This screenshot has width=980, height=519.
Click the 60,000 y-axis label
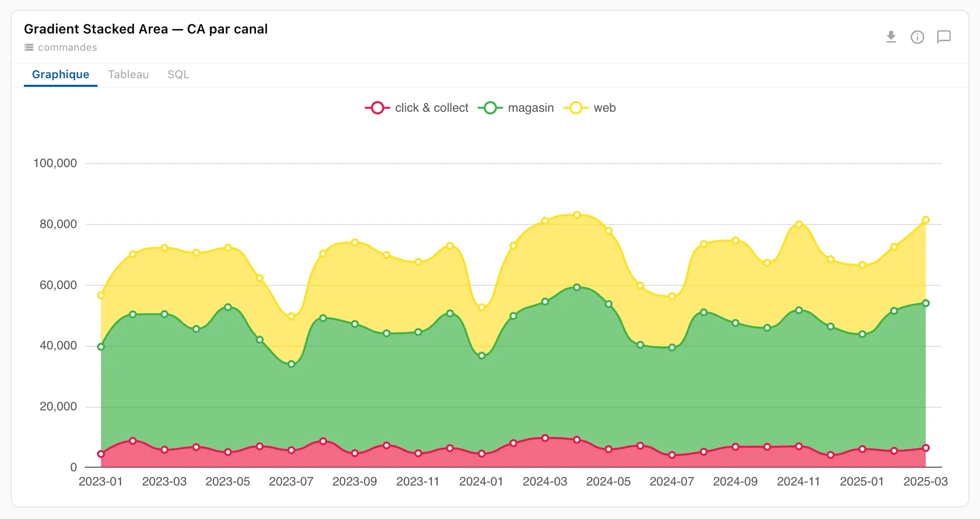point(58,285)
